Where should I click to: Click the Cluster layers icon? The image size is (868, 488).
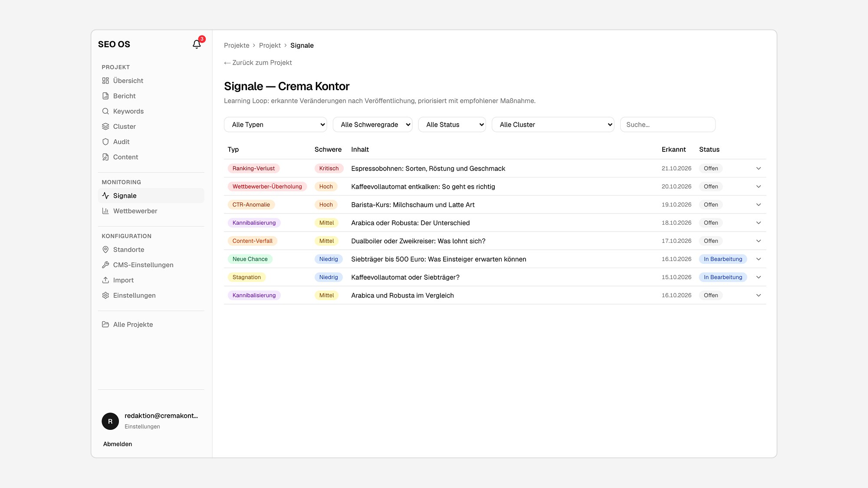[105, 126]
